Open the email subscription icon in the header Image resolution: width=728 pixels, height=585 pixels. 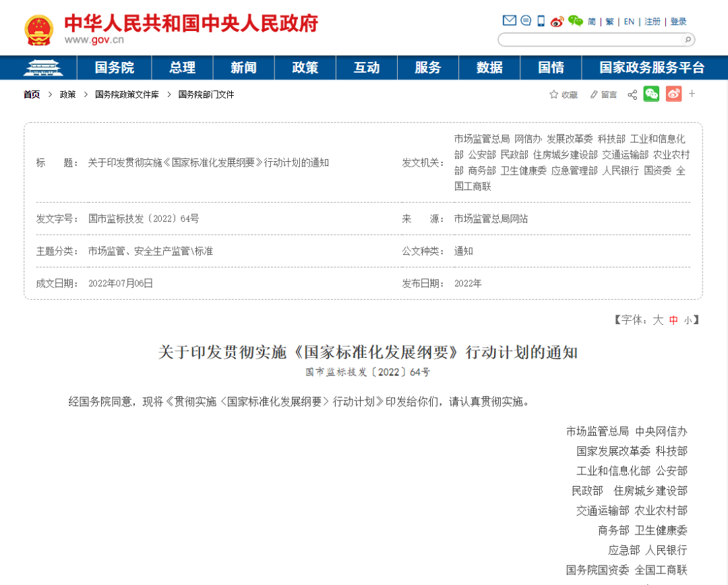pos(509,21)
